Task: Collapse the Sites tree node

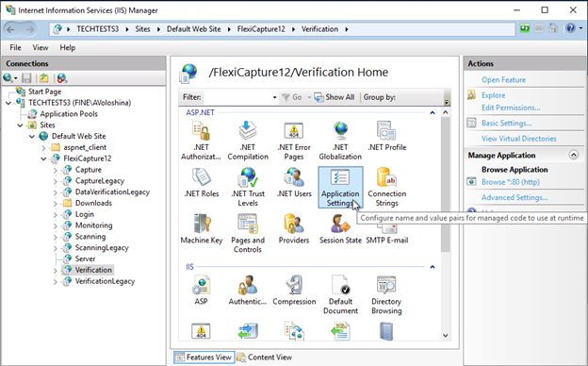Action: click(20, 125)
